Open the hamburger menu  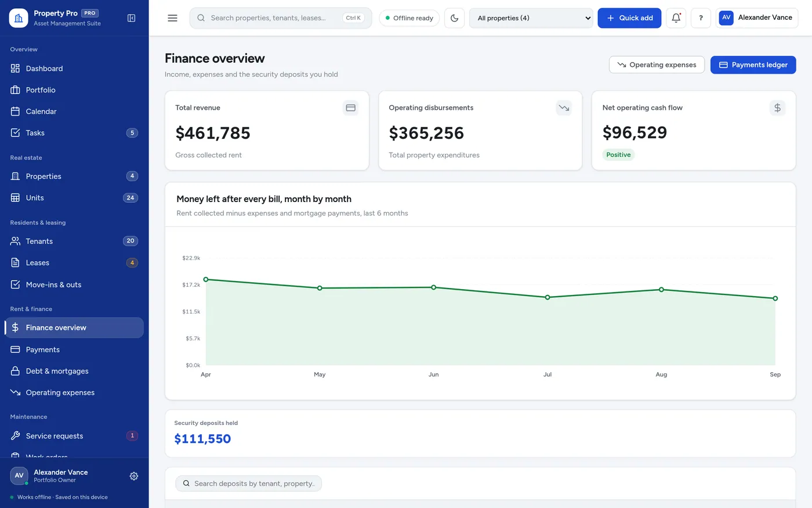tap(172, 18)
